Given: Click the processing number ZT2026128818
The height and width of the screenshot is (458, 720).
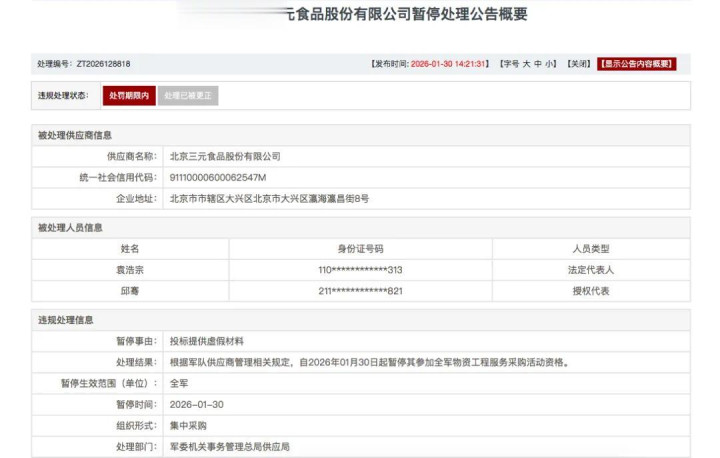Looking at the screenshot, I should pos(103,64).
